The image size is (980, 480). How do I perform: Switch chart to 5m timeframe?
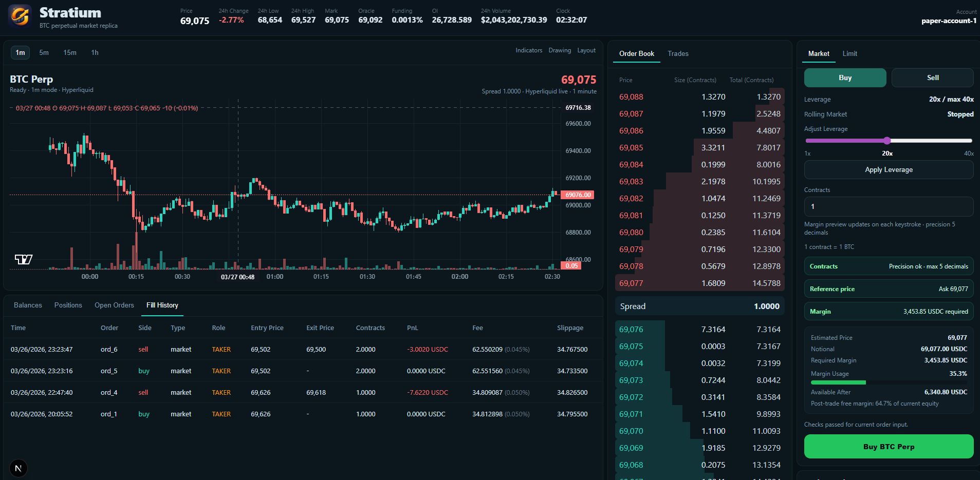pos(44,52)
